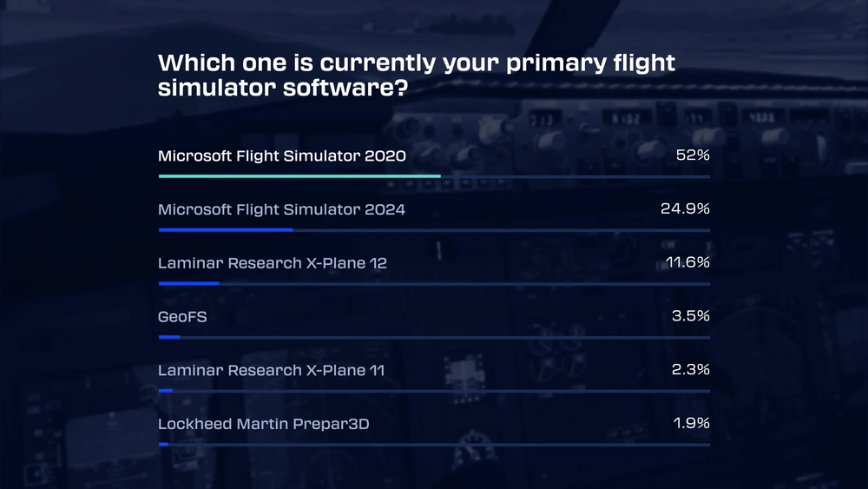Select the Laminar Research X-Plane 11 label
Viewport: 868px width, 489px height.
pyautogui.click(x=271, y=371)
